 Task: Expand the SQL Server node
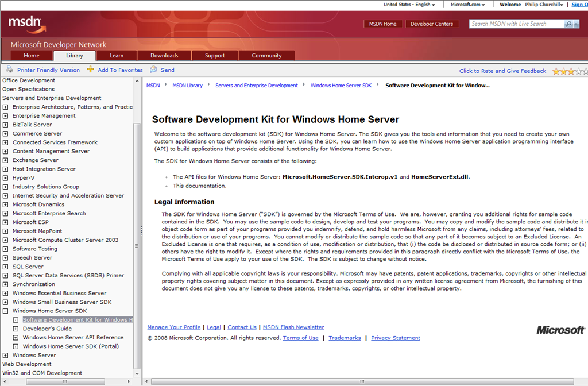coord(5,267)
